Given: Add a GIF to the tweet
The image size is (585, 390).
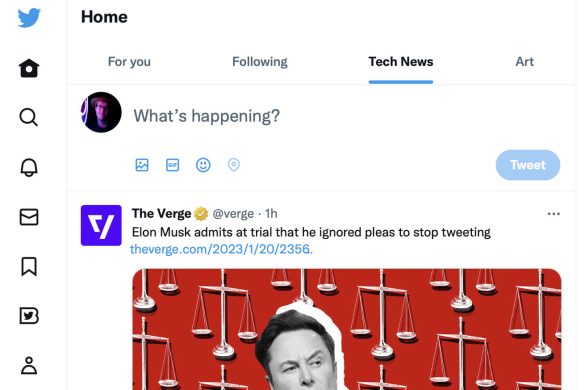Looking at the screenshot, I should coord(172,165).
